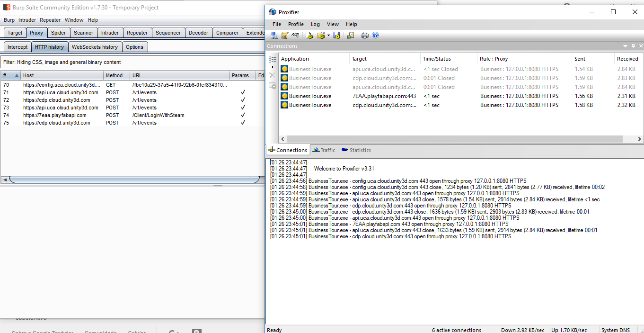
Task: Click Proxifier logo in title bar
Action: tap(273, 12)
